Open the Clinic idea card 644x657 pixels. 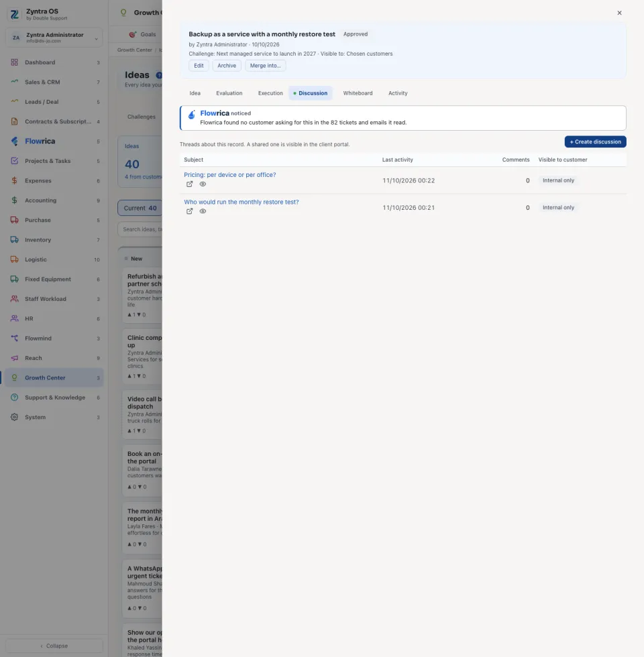pos(142,356)
